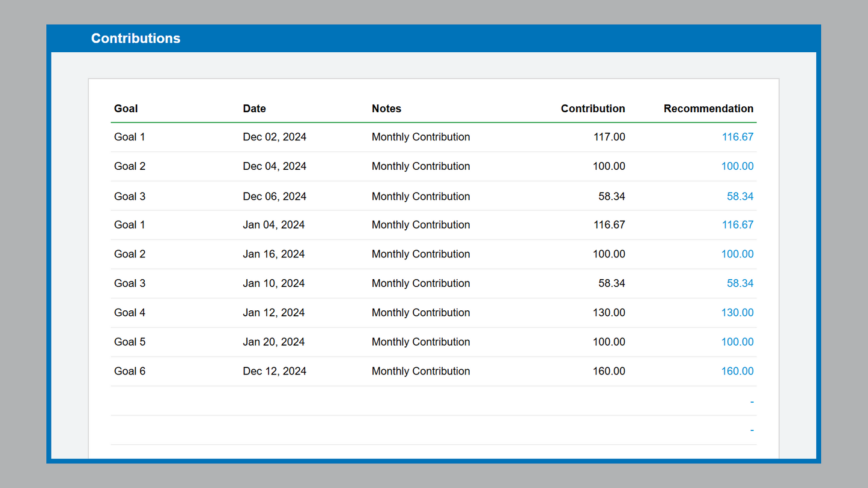Click Monthly Contribution note in Goal 4 row

click(421, 313)
